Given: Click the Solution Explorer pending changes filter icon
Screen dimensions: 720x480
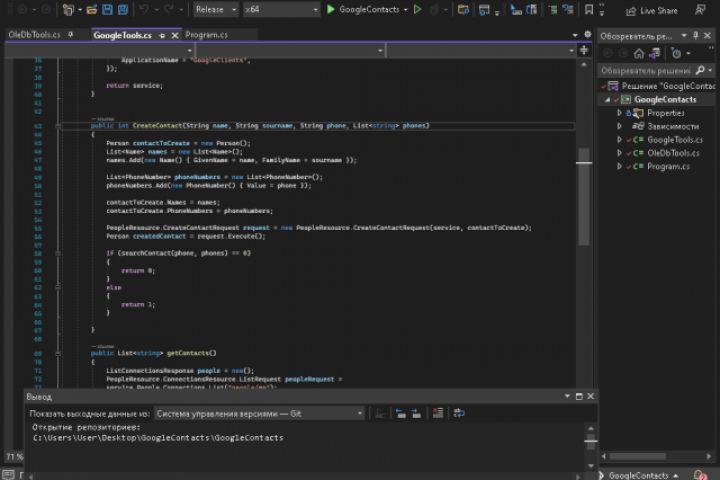Looking at the screenshot, I should 676,54.
